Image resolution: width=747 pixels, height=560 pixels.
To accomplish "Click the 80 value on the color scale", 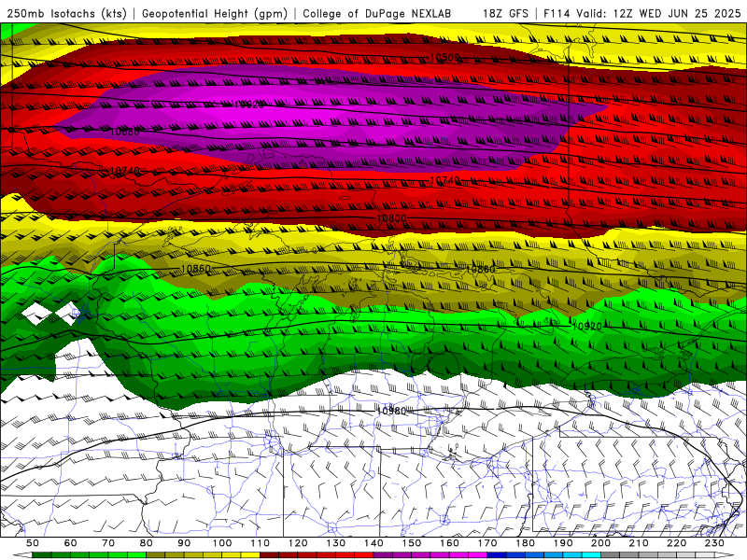I will [147, 543].
